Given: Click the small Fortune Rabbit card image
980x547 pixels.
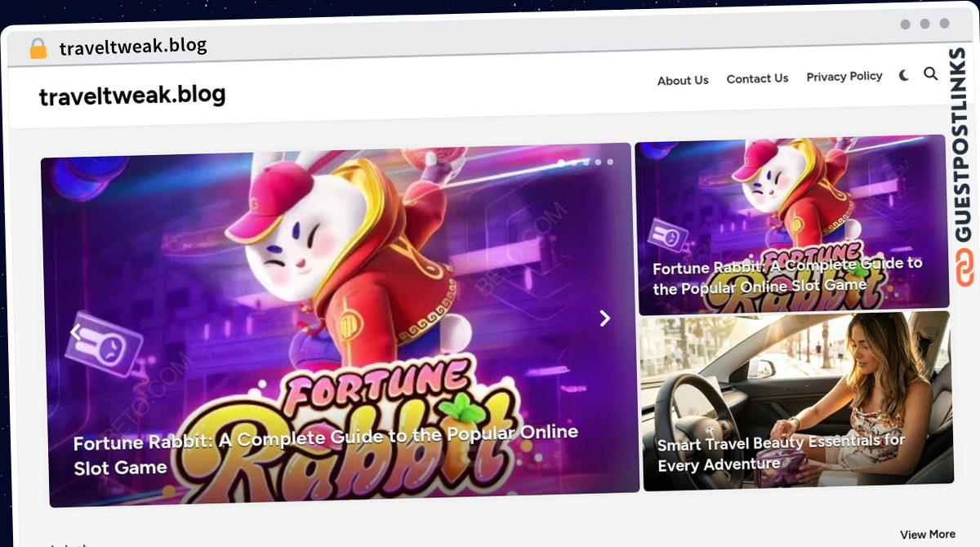Looking at the screenshot, I should pyautogui.click(x=791, y=225).
